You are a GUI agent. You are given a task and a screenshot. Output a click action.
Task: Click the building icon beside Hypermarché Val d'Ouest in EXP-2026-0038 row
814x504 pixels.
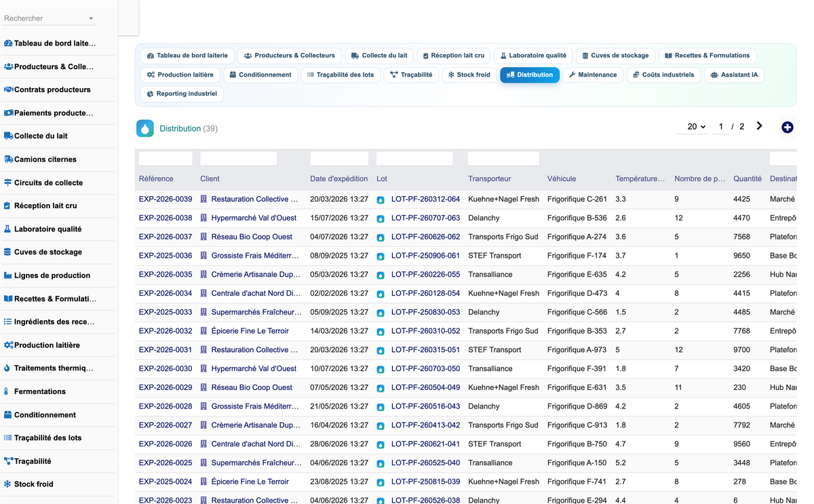pyautogui.click(x=203, y=218)
